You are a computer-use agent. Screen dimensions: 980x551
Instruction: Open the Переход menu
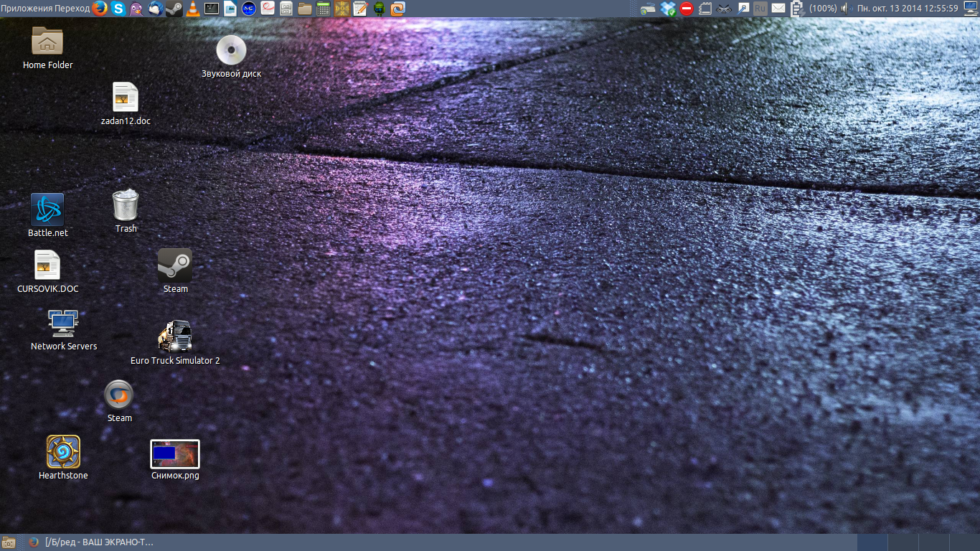pyautogui.click(x=73, y=9)
